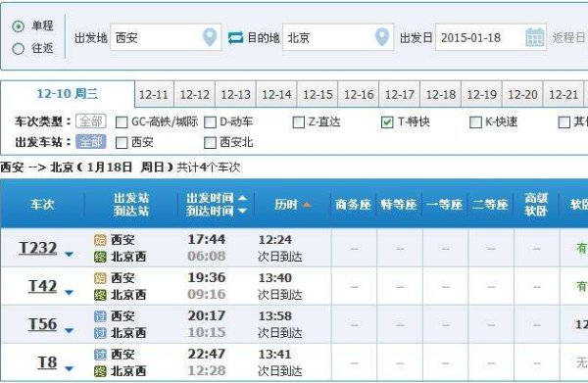Image resolution: width=588 pixels, height=383 pixels.
Task: Check the K-快速 checkbox
Action: [x=475, y=122]
